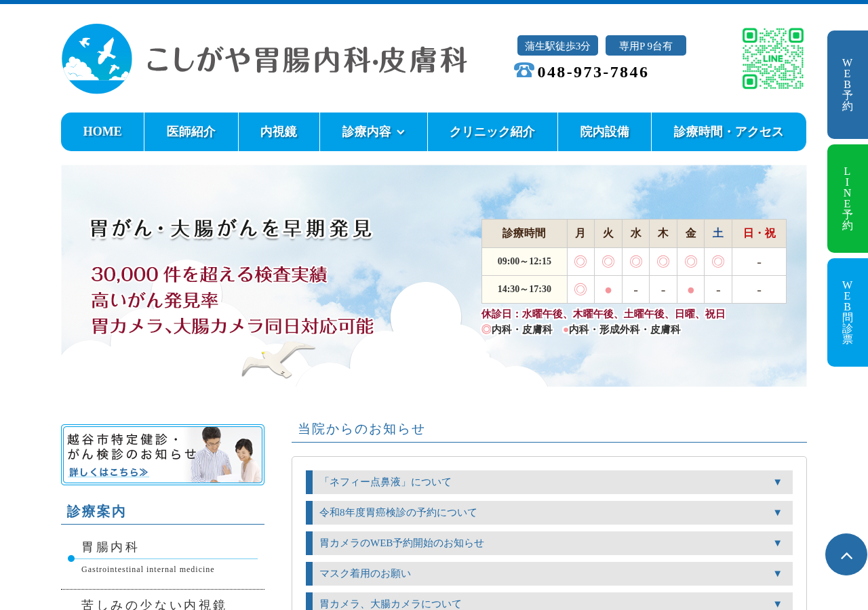Viewport: 868px width, 610px height.
Task: Open 苦しみの少ない内視鏡 sidebar link
Action: click(163, 602)
